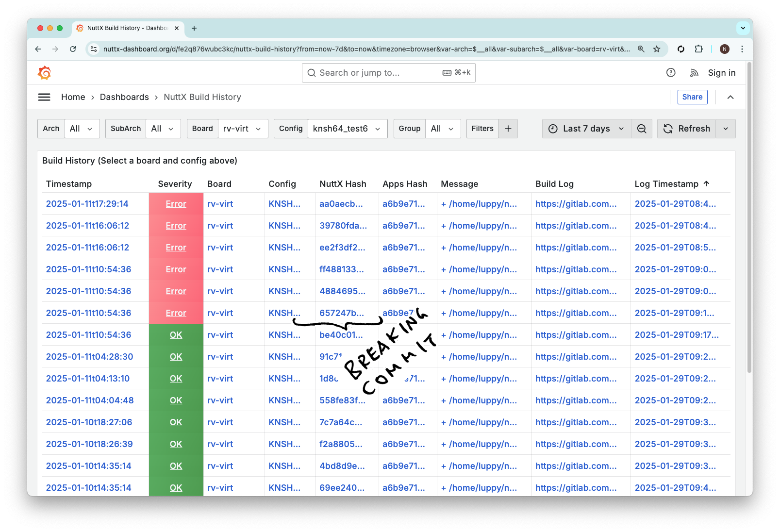780x532 pixels.
Task: Go to Home breadcrumb
Action: (x=73, y=97)
